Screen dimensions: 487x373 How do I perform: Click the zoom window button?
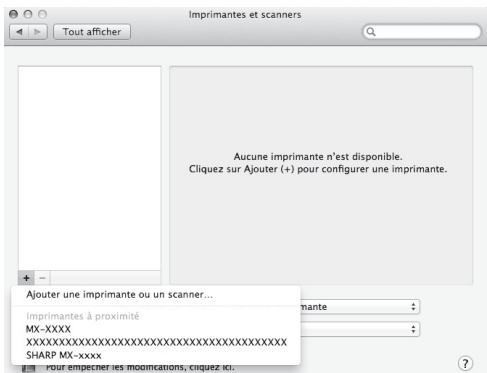click(x=42, y=14)
